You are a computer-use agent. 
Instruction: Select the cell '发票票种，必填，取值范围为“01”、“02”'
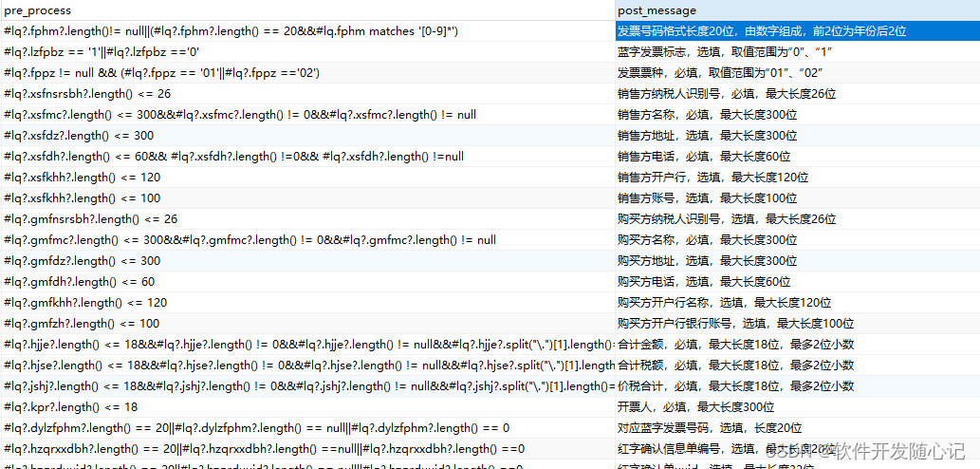[798, 73]
